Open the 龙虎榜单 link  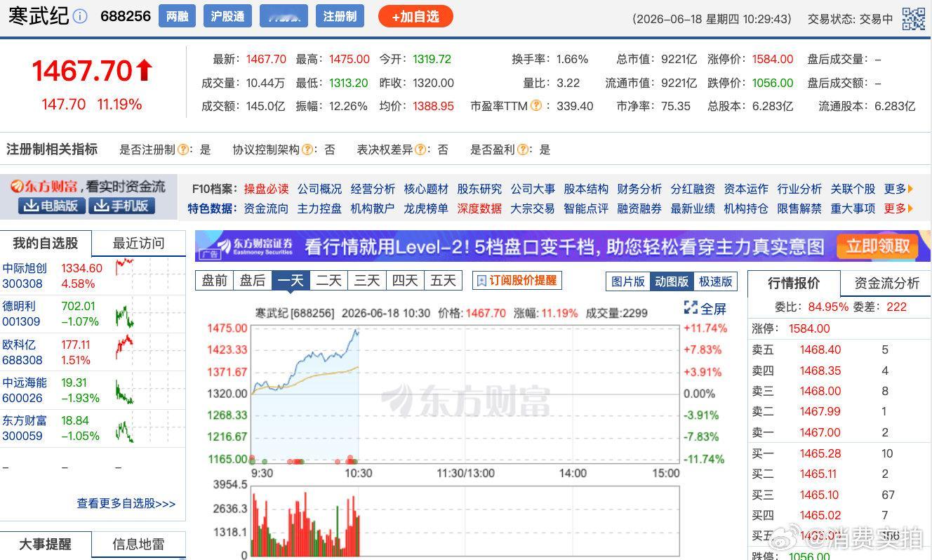[426, 208]
